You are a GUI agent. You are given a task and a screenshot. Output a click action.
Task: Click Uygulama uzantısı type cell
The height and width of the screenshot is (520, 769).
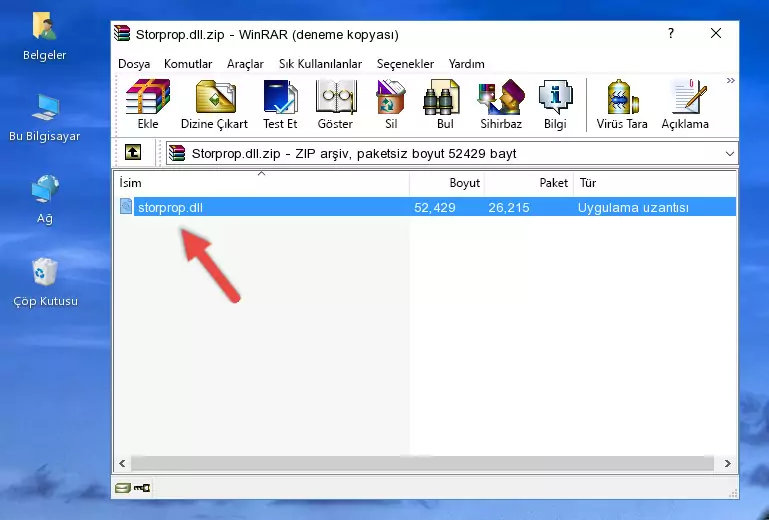[x=633, y=208]
